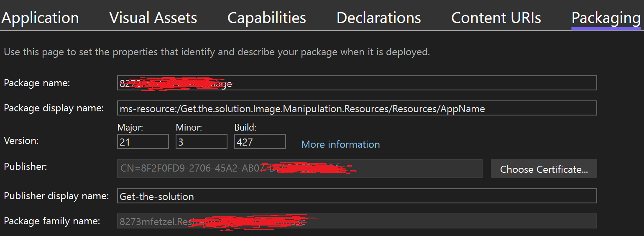Edit the Build version field

point(260,141)
